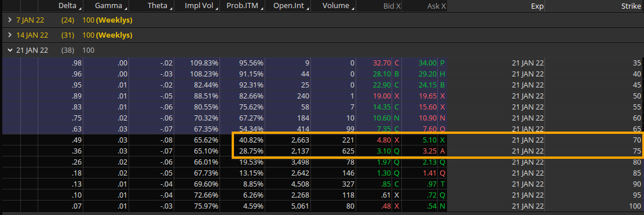This screenshot has width=644, height=215.
Task: Collapse the 21 JAN 22 expiration
Action: pos(10,50)
